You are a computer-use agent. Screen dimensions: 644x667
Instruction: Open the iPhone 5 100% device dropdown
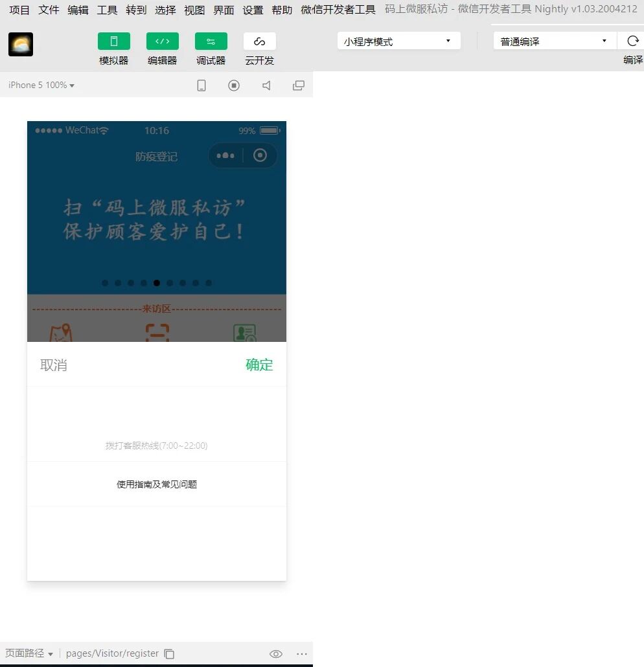click(x=41, y=85)
